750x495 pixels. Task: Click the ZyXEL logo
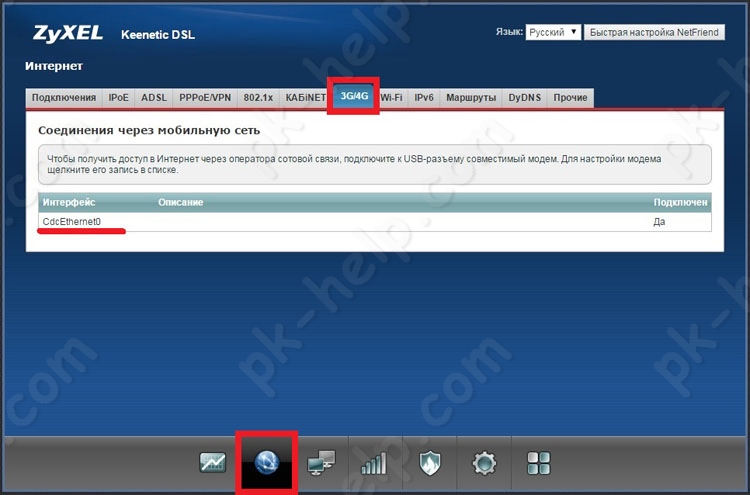pyautogui.click(x=67, y=33)
